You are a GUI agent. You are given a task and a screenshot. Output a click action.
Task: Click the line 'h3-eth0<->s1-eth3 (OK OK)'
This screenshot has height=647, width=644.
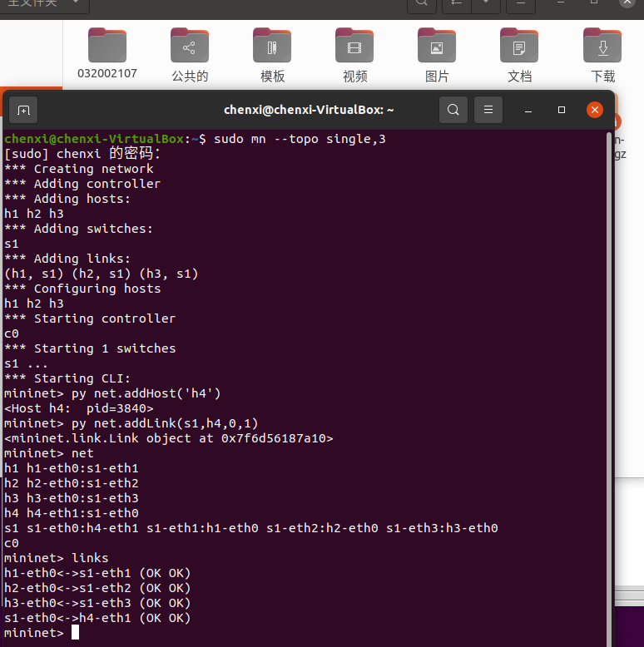coord(97,603)
